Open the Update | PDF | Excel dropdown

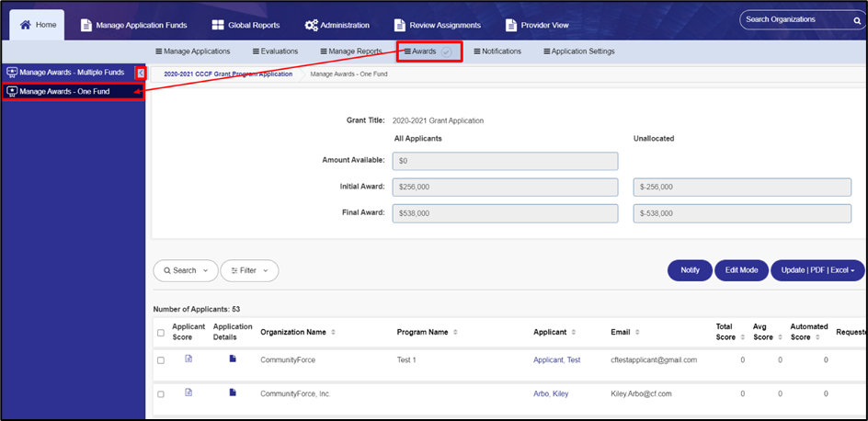pyautogui.click(x=817, y=270)
